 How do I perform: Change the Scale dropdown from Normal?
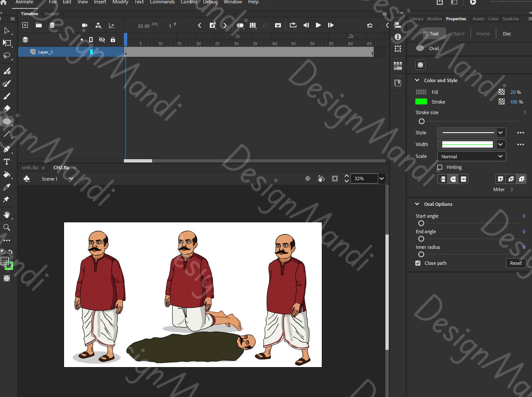coord(471,156)
